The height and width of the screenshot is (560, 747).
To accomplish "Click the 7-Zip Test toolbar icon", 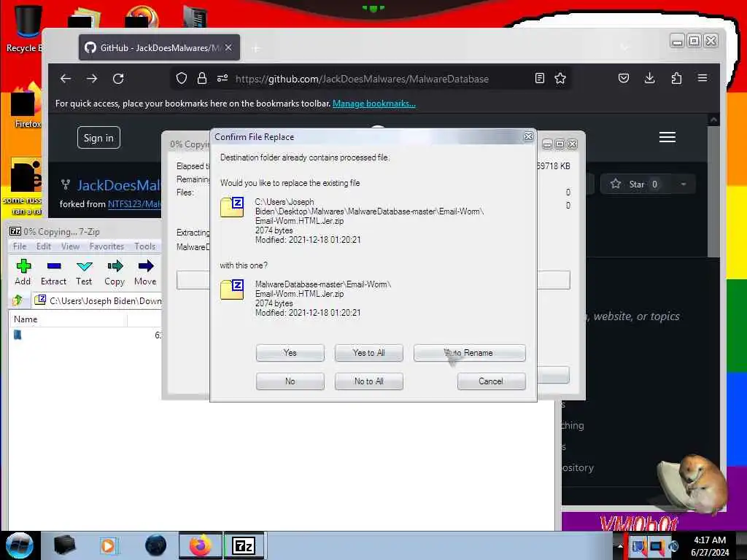I will [84, 273].
